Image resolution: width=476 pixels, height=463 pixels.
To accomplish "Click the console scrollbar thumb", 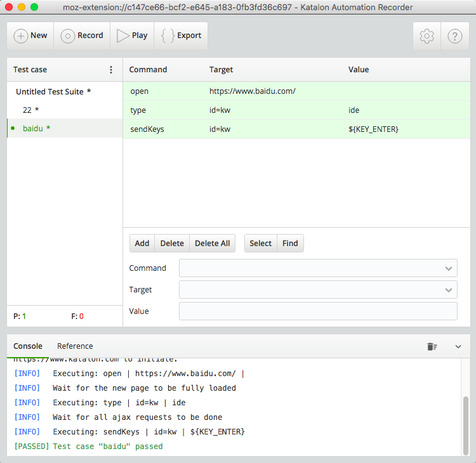I will pyautogui.click(x=465, y=426).
